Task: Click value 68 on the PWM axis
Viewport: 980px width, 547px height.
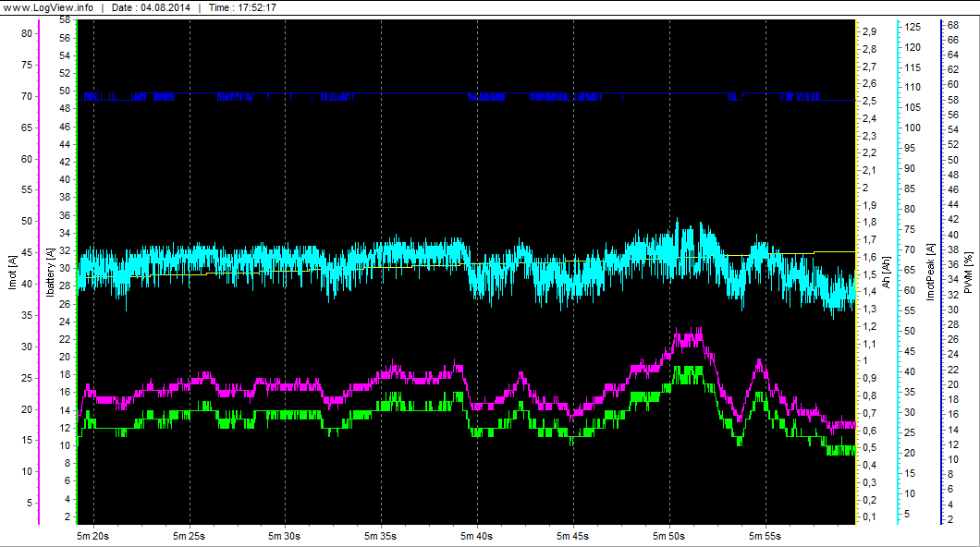Action: coord(953,26)
